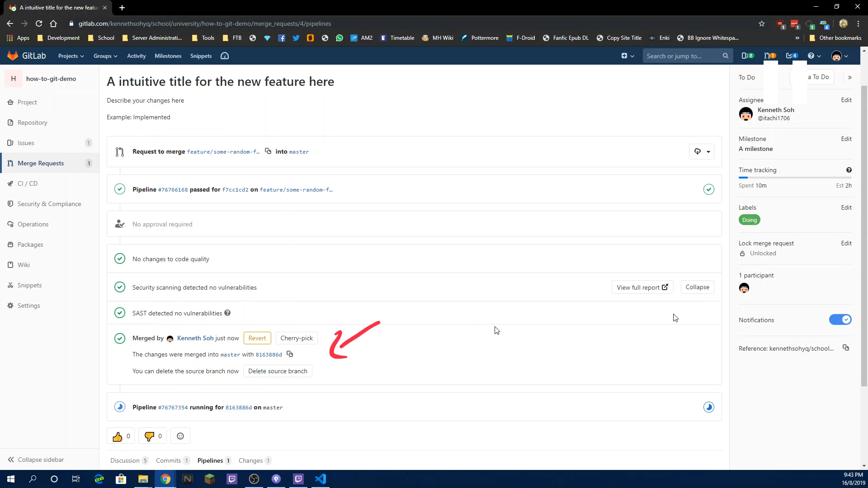The width and height of the screenshot is (868, 488).
Task: Click the View full report link
Action: pos(642,287)
